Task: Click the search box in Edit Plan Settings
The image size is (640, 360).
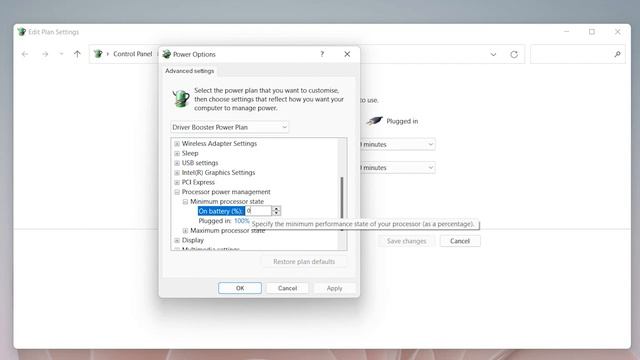Action: pos(577,54)
